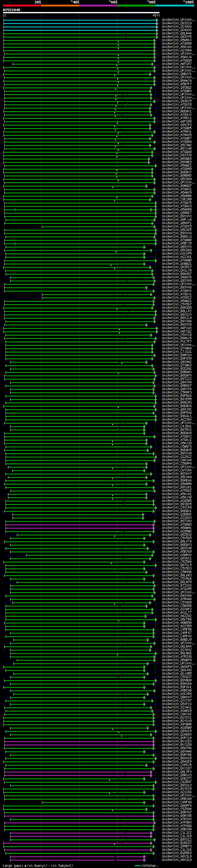Select the UniRef100_A5HJ40 label
The height and width of the screenshot is (868, 197).
tap(177, 47)
